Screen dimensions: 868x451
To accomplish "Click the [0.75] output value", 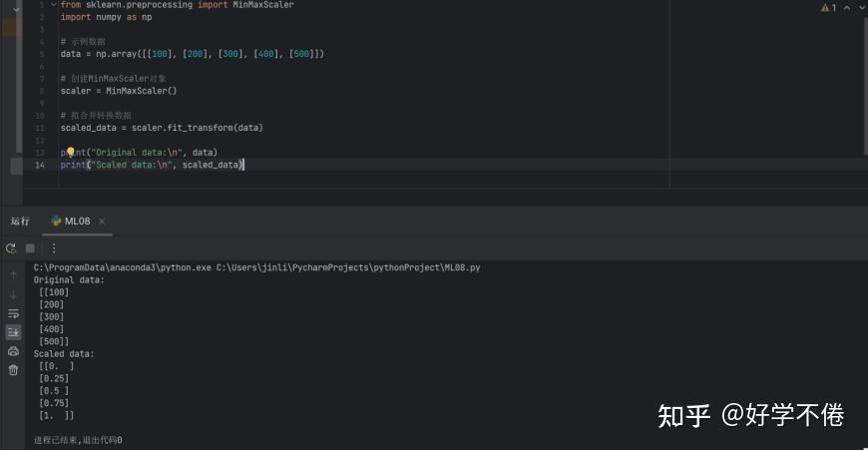I will [x=54, y=403].
